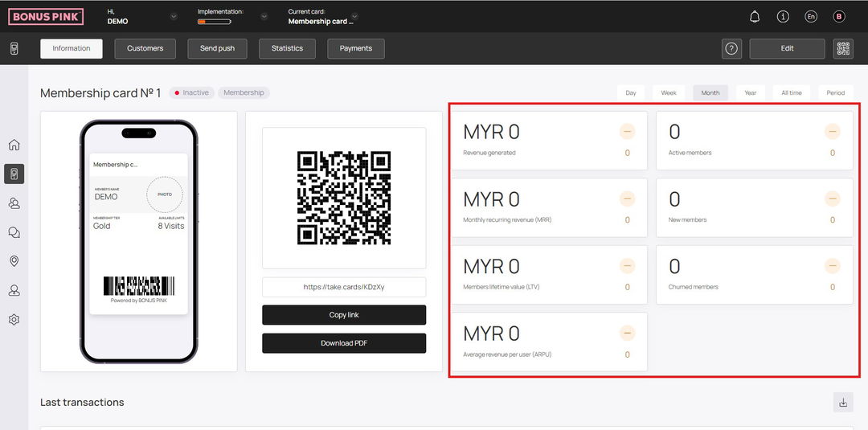Expand the Implementation progress dropdown
The image size is (868, 430).
tap(264, 17)
